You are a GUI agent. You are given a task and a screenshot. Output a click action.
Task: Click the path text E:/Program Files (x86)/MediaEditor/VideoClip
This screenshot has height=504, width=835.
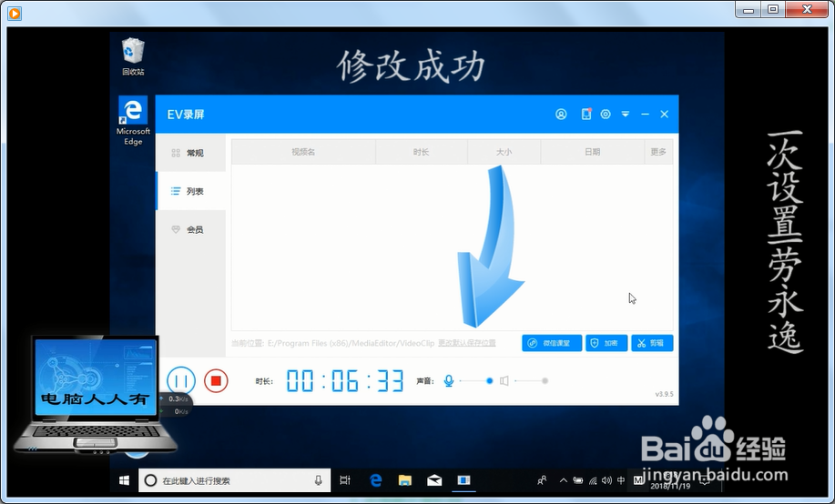coord(351,343)
